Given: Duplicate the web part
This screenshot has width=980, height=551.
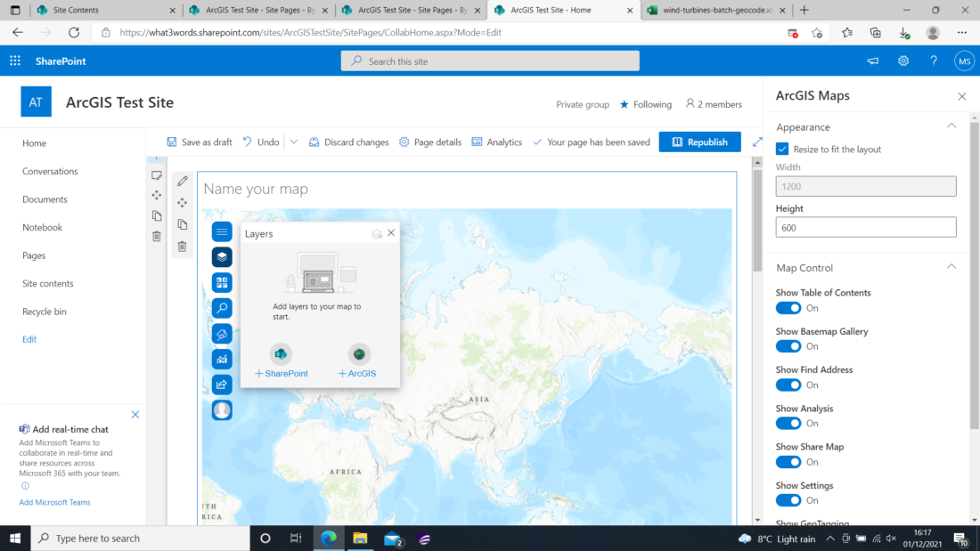Looking at the screenshot, I should click(x=182, y=224).
